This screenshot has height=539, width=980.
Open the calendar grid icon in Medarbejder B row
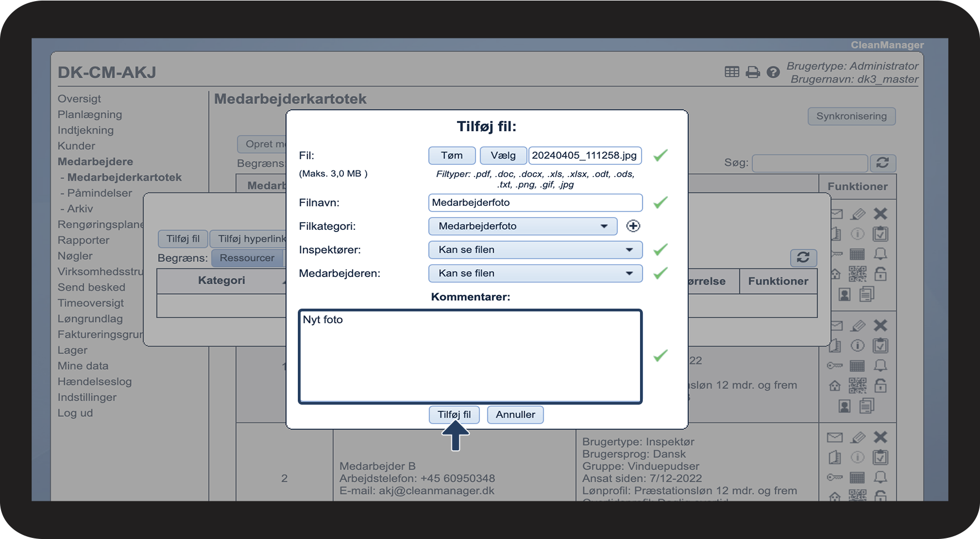coord(857,477)
